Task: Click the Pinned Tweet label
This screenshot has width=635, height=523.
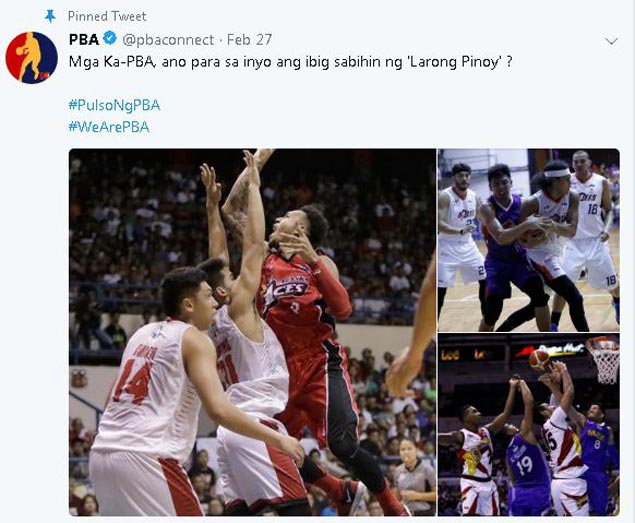Action: (107, 16)
